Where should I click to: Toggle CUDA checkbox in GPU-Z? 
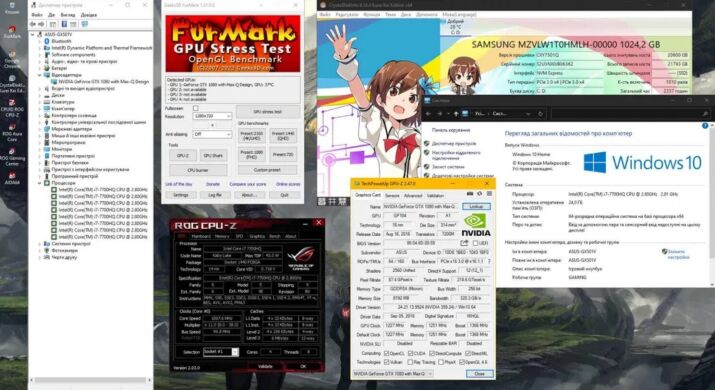(x=410, y=353)
